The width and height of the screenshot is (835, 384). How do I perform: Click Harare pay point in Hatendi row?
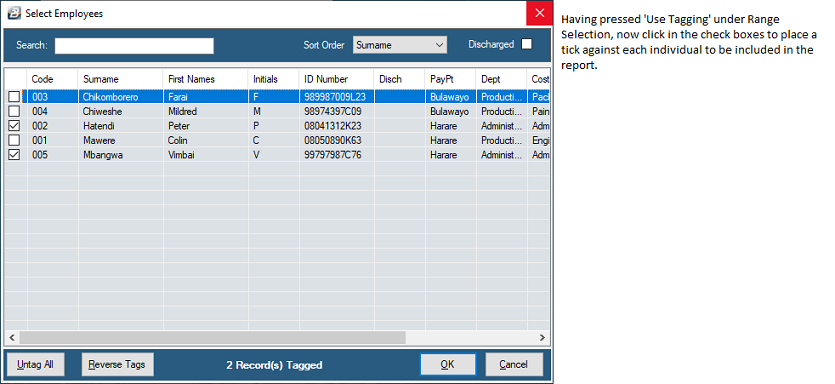click(443, 126)
